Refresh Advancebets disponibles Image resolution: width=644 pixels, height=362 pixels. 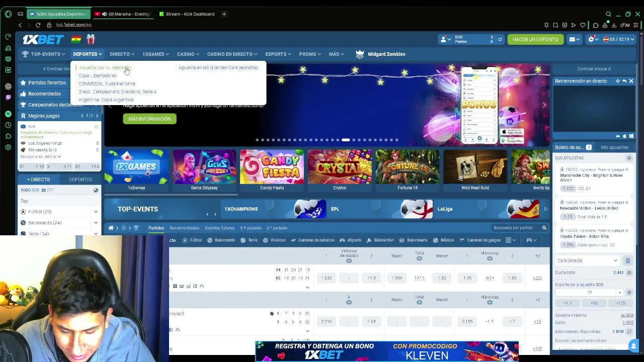(x=628, y=331)
